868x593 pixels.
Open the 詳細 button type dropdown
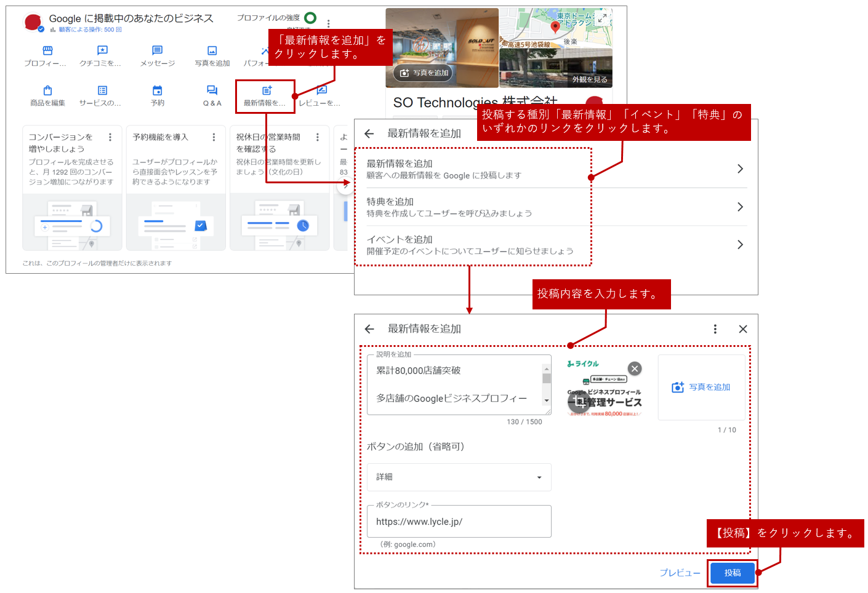pyautogui.click(x=459, y=477)
